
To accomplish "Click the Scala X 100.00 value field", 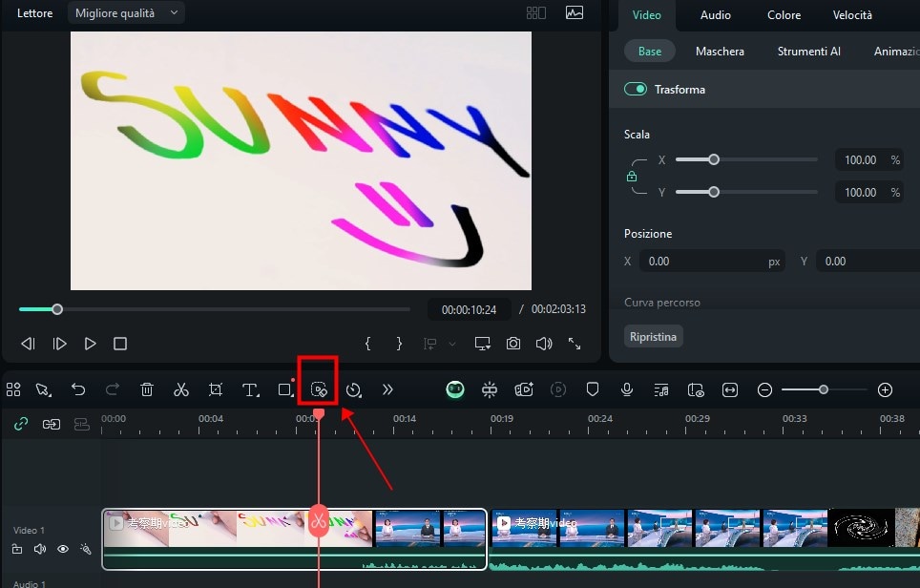I will pos(868,159).
